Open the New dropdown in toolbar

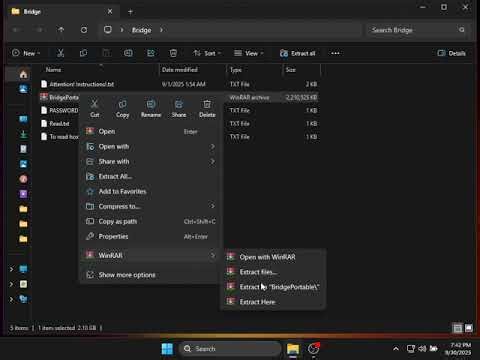click(26, 53)
